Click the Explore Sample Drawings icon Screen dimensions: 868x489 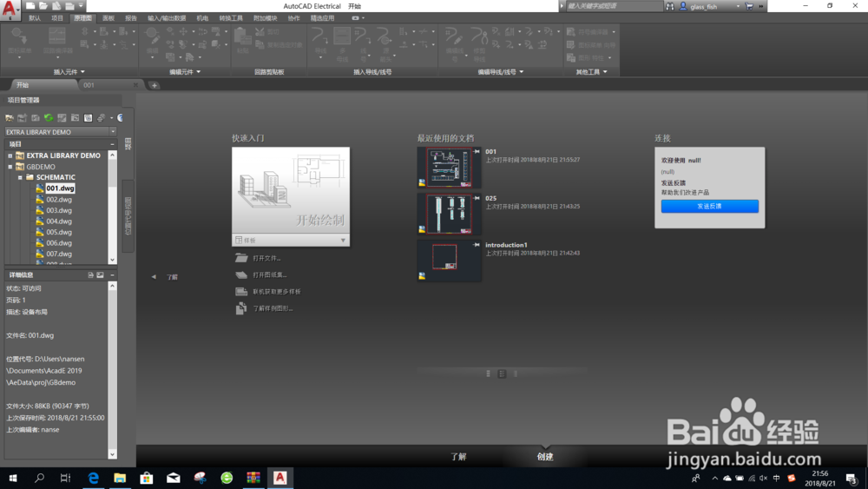click(x=241, y=308)
